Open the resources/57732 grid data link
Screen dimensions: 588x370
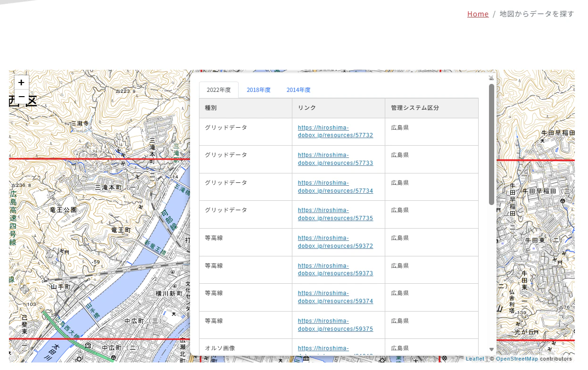335,132
